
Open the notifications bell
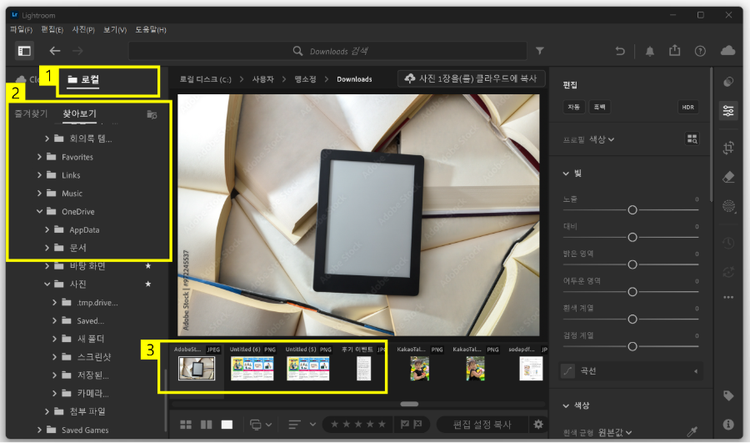650,51
